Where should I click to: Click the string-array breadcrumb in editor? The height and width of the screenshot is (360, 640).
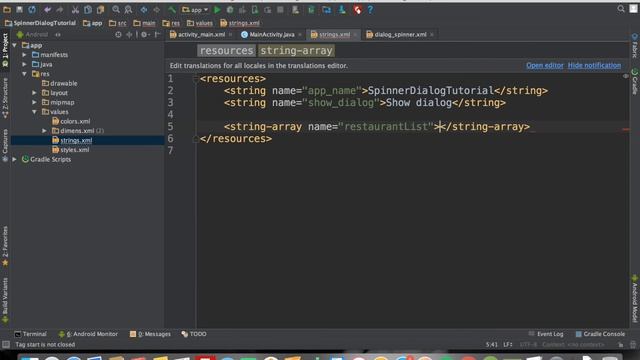tap(296, 51)
